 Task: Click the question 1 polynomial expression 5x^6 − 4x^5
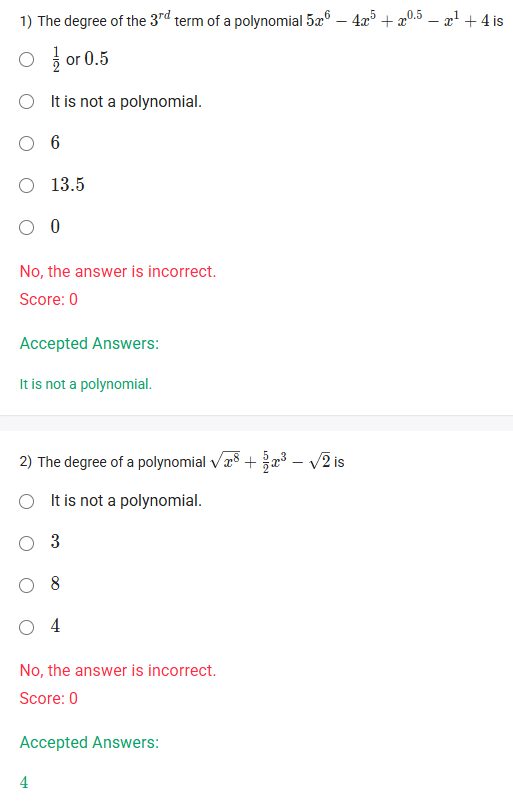click(398, 20)
